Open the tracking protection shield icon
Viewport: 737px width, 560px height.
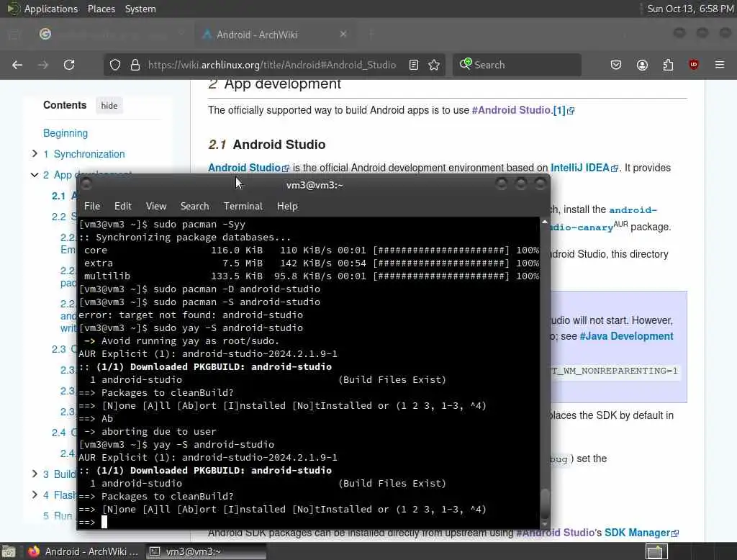click(115, 65)
